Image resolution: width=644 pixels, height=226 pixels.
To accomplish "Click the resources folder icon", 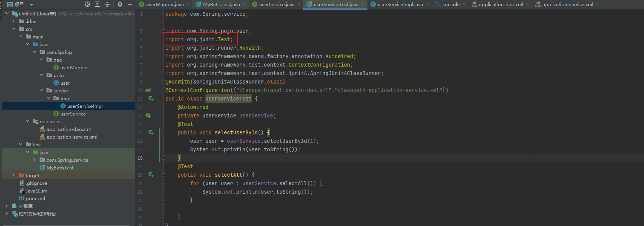I will point(35,121).
